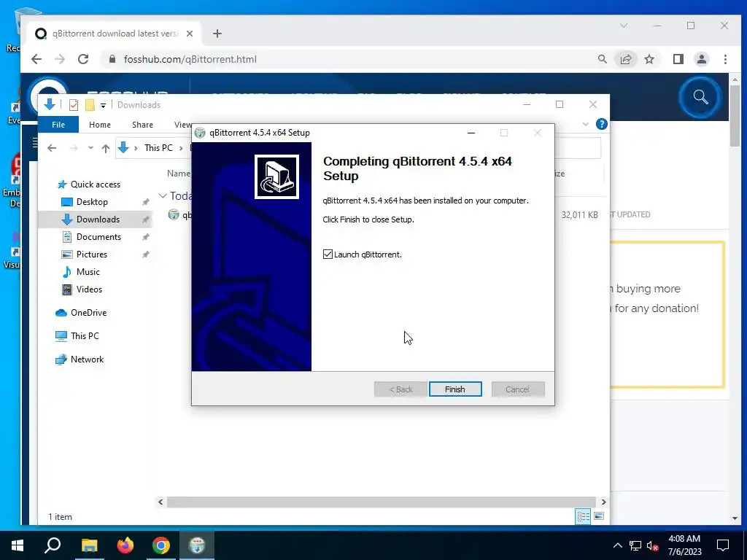Collapse the Today group in file list
747x560 pixels.
(x=163, y=195)
